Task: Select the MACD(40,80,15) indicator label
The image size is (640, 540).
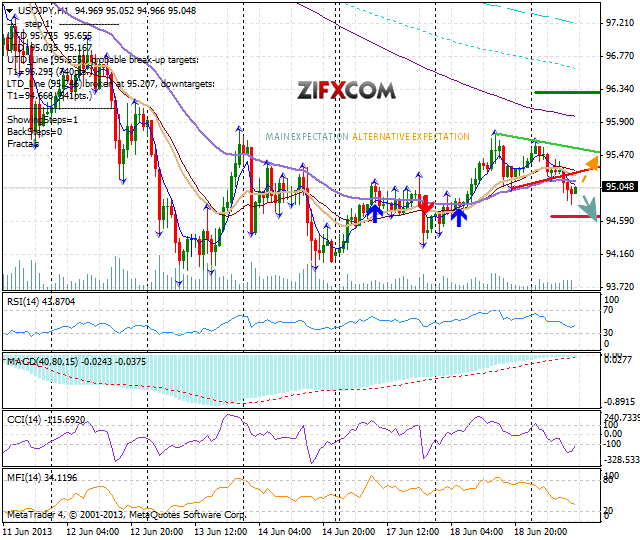Action: point(76,362)
